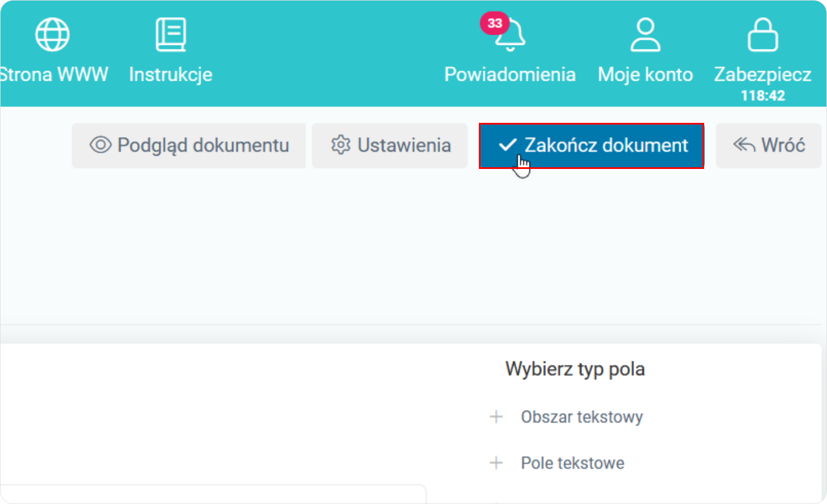Click the red 33 notifications badge
This screenshot has width=827, height=504.
coord(494,23)
